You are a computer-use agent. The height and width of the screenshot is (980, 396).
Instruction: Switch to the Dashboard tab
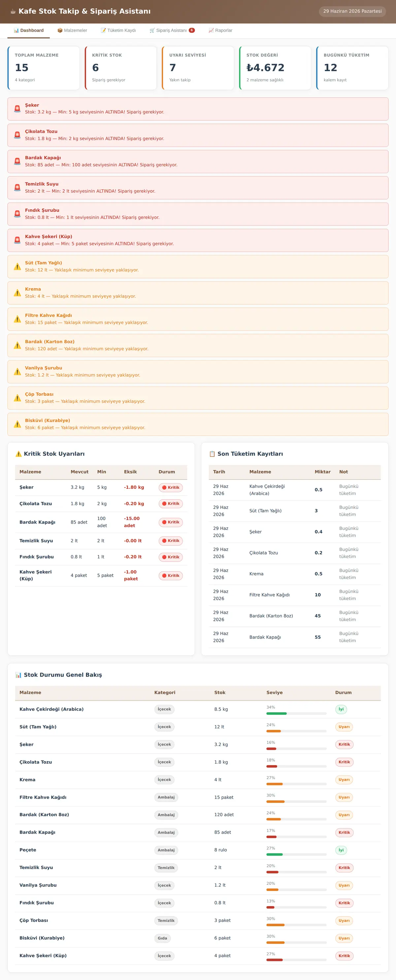click(x=29, y=30)
